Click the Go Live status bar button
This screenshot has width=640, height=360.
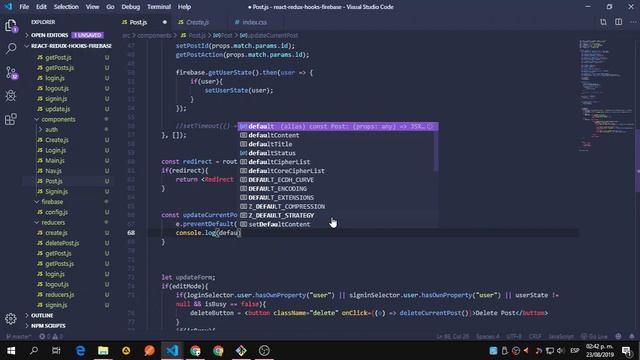point(594,337)
